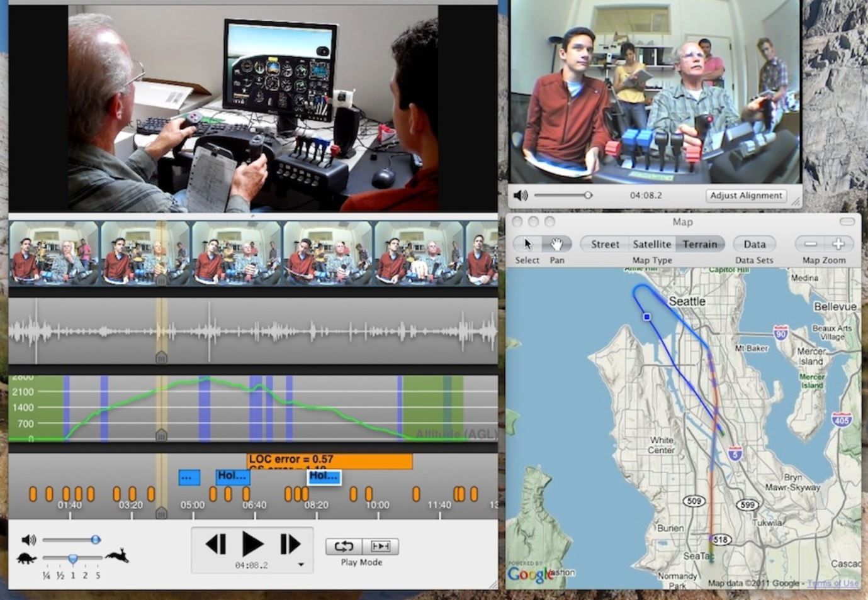Adjust the playback speed slider knob
The width and height of the screenshot is (868, 600).
pyautogui.click(x=73, y=558)
